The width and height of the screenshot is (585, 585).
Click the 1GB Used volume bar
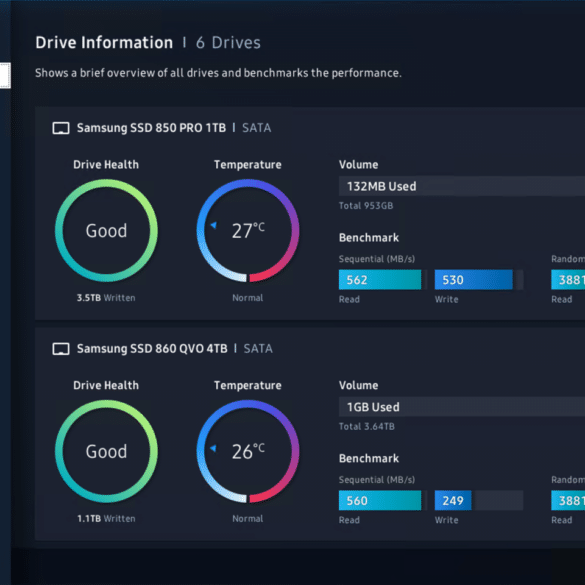pyautogui.click(x=462, y=407)
